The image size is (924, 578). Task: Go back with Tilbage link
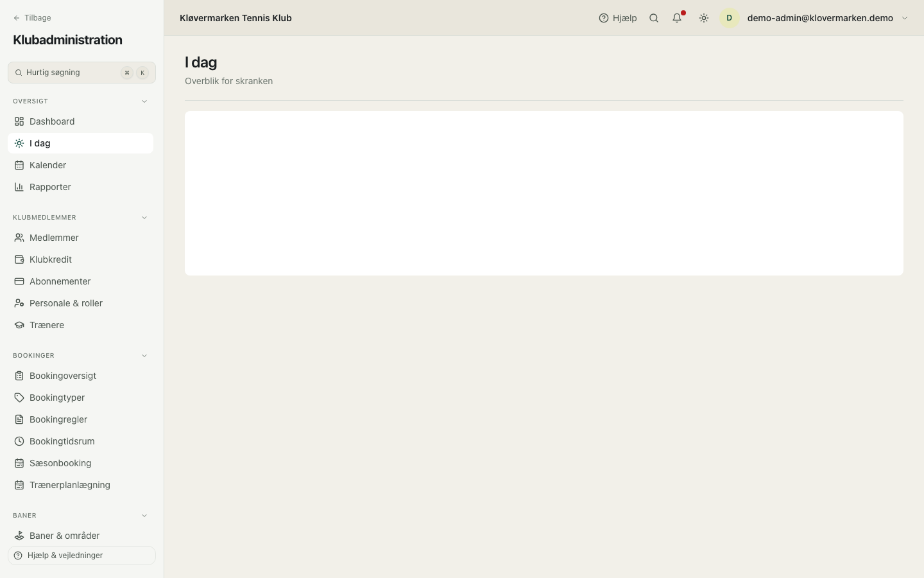point(32,18)
